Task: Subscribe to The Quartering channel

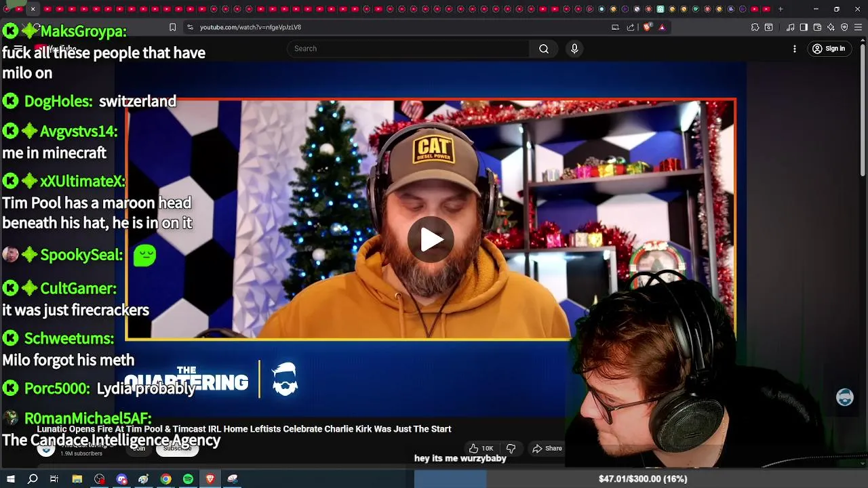Action: 177,448
